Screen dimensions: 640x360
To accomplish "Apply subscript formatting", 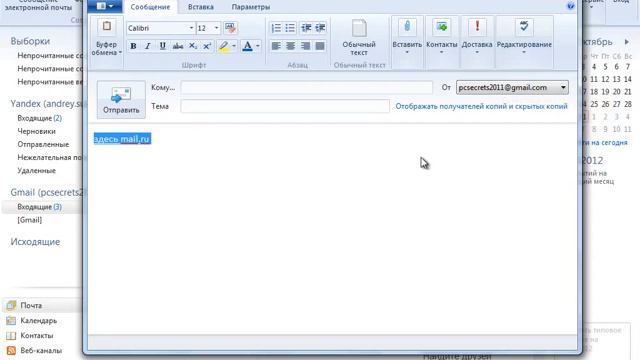I will (193, 46).
